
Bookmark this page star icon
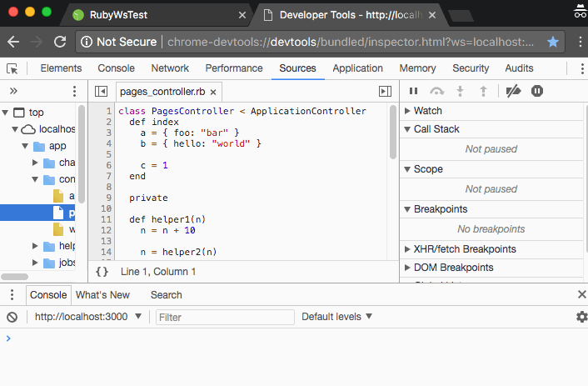tap(553, 42)
